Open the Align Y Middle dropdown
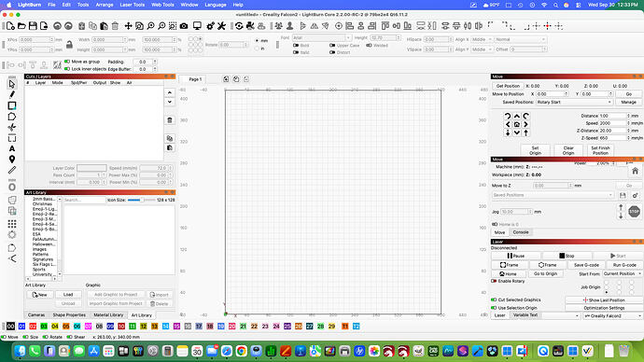The image size is (644, 362). (x=482, y=49)
